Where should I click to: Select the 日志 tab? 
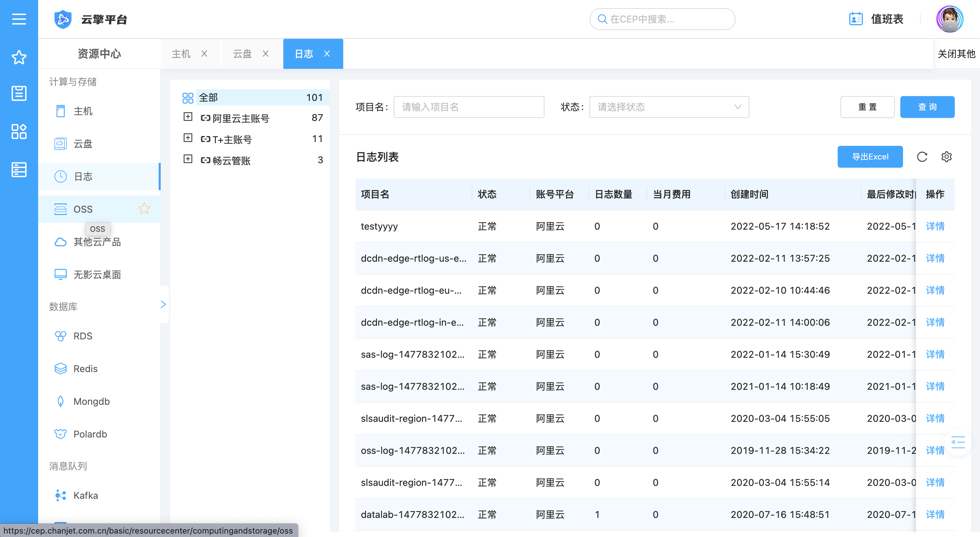coord(304,53)
